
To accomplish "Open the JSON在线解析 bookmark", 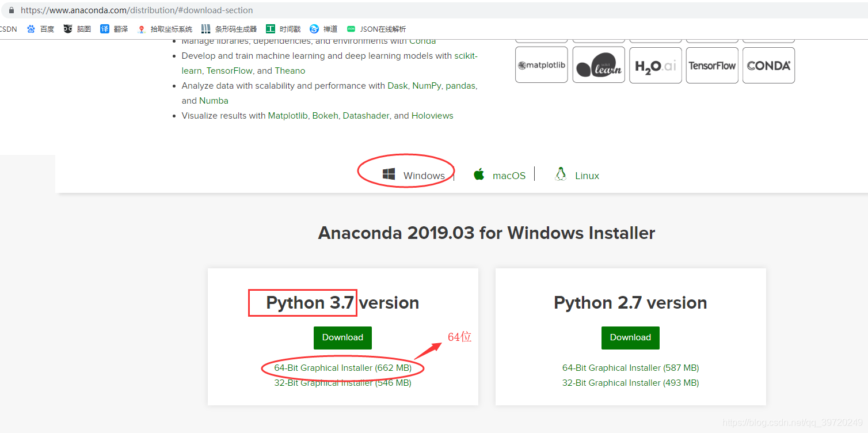I will click(x=376, y=29).
